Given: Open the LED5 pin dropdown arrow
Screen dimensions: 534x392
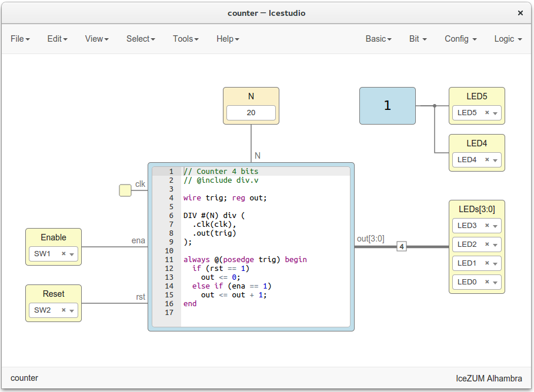Looking at the screenshot, I should click(495, 113).
